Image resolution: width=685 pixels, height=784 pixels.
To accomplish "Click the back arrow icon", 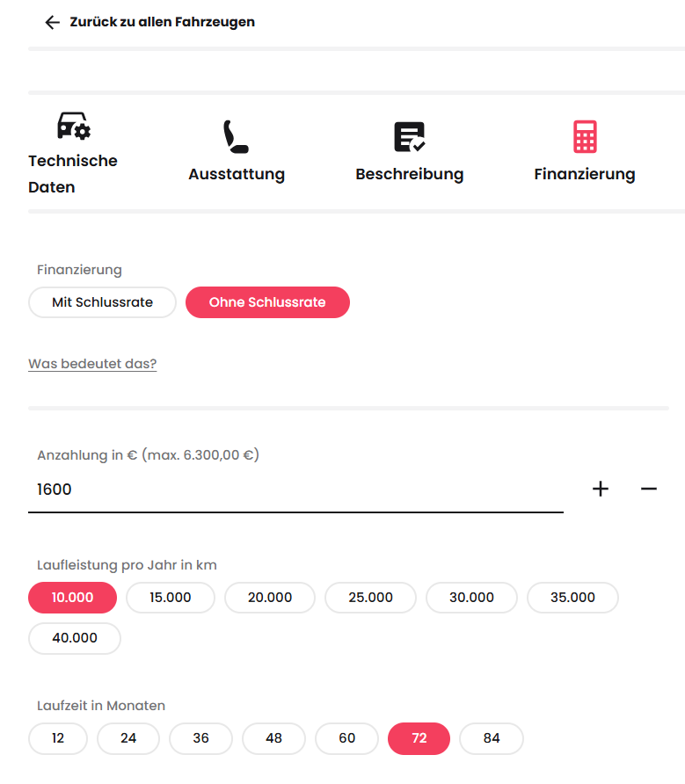I will [53, 22].
